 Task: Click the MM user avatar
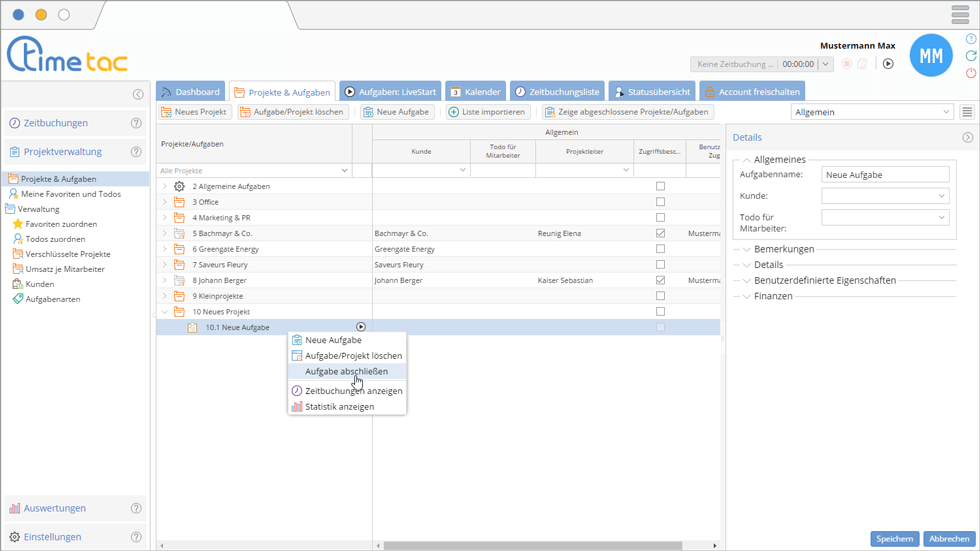click(x=931, y=56)
